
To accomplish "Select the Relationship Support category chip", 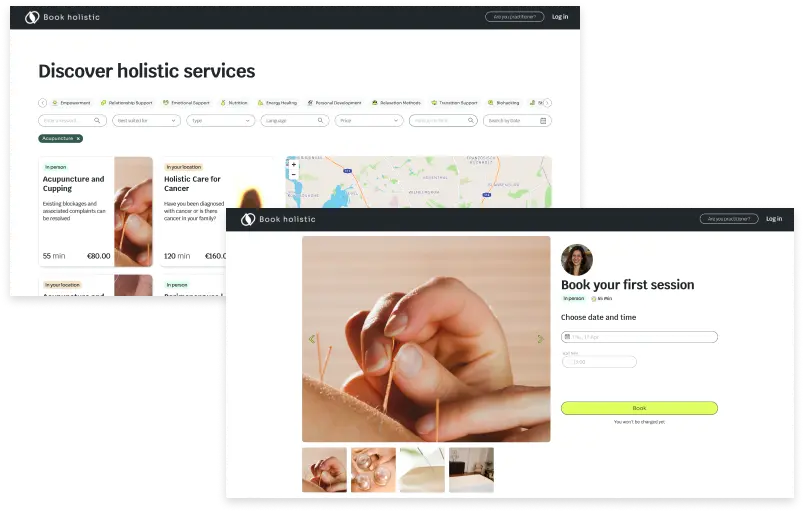I will coord(126,103).
